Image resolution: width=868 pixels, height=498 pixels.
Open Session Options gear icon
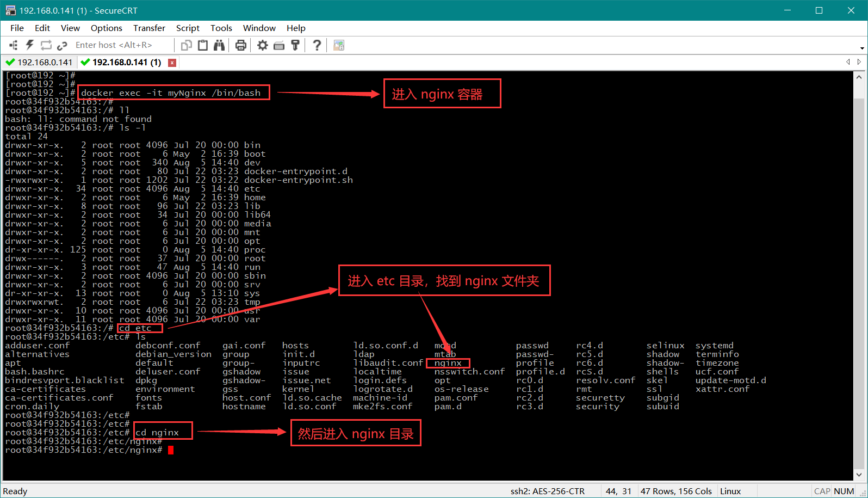(x=263, y=45)
